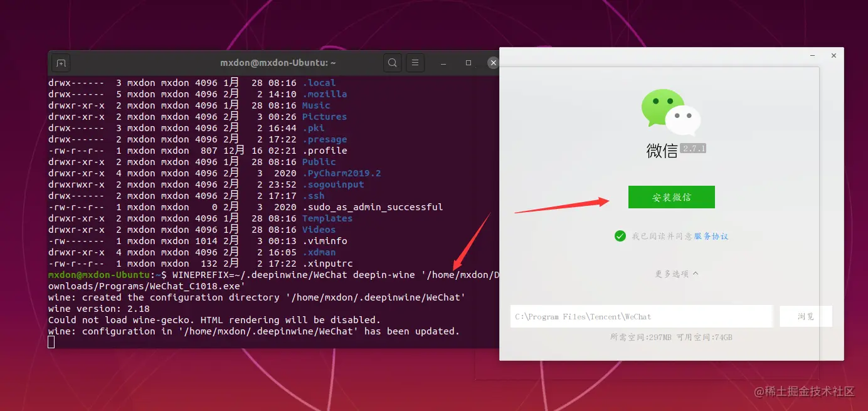
Task: Toggle the agreement checkmark 我已阅读并同意
Action: (620, 236)
